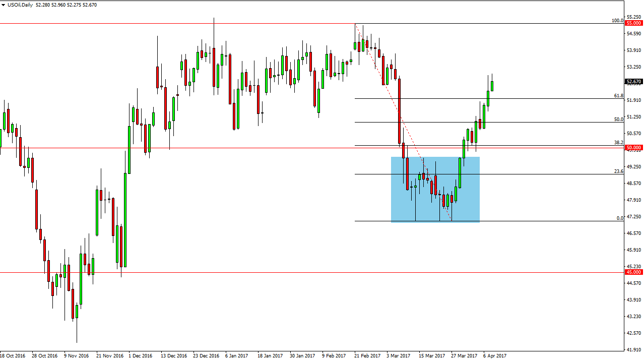Select the Fibonacci 100.0 level label
The width and height of the screenshot is (644, 361).
[x=617, y=21]
